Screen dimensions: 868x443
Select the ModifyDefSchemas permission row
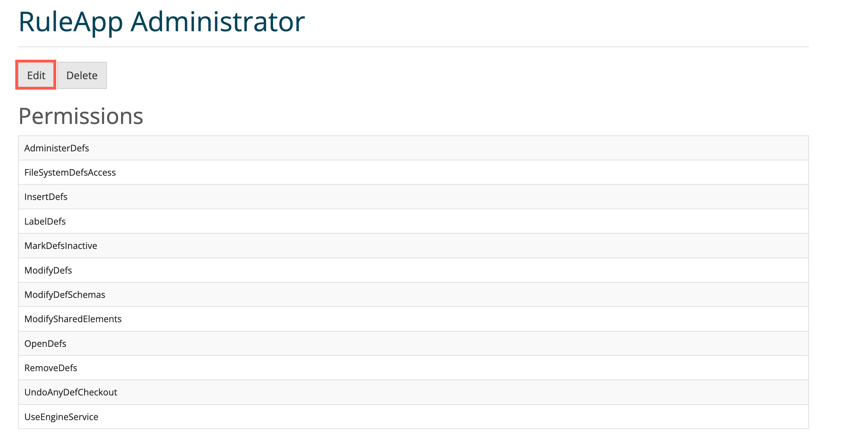pos(65,295)
